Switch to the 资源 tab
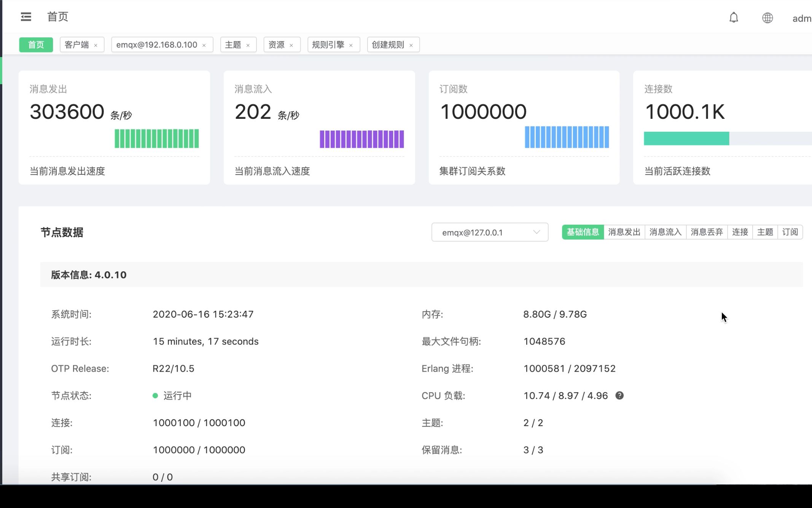The image size is (812, 508). point(276,45)
